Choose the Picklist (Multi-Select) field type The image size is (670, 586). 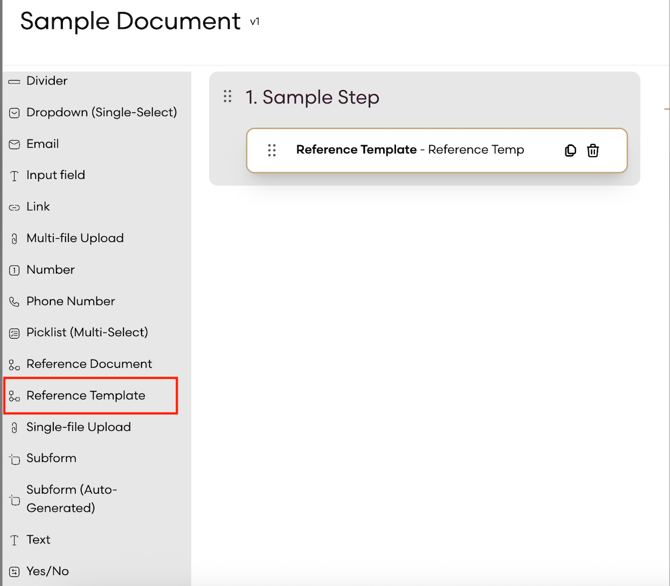[87, 333]
